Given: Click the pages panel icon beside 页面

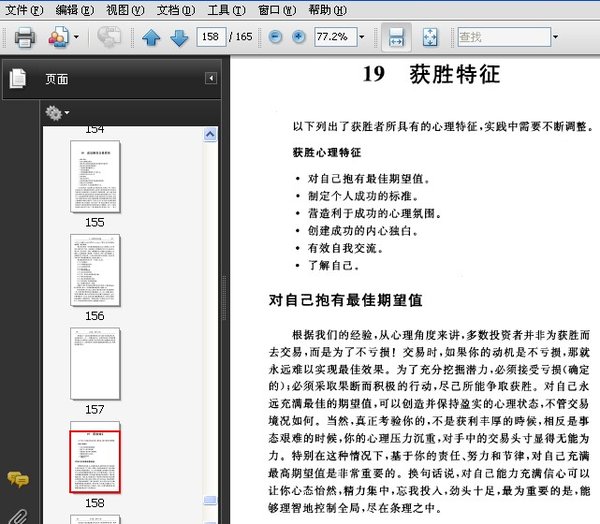Looking at the screenshot, I should click(18, 78).
